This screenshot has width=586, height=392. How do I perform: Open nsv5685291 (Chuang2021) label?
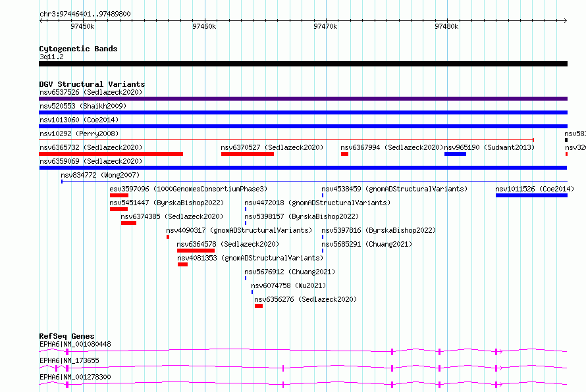[367, 244]
